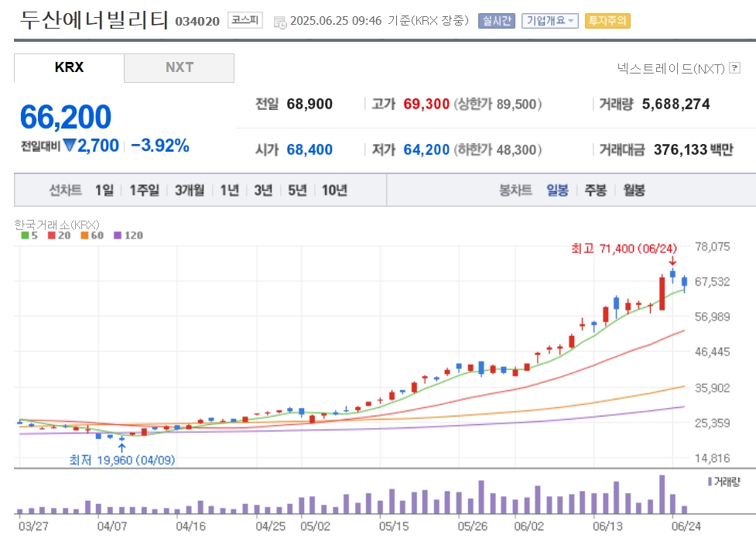Image resolution: width=756 pixels, height=552 pixels.
Task: Click the current price 66,200
Action: [66, 117]
